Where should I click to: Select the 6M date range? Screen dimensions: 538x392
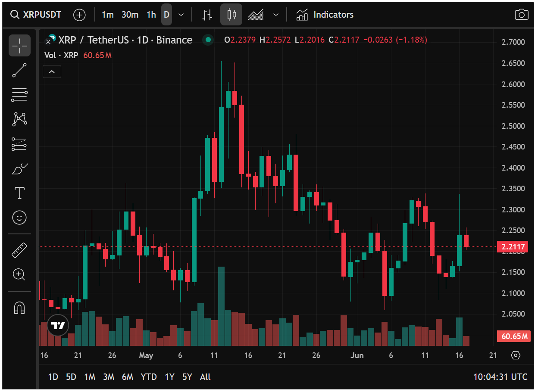(x=128, y=377)
